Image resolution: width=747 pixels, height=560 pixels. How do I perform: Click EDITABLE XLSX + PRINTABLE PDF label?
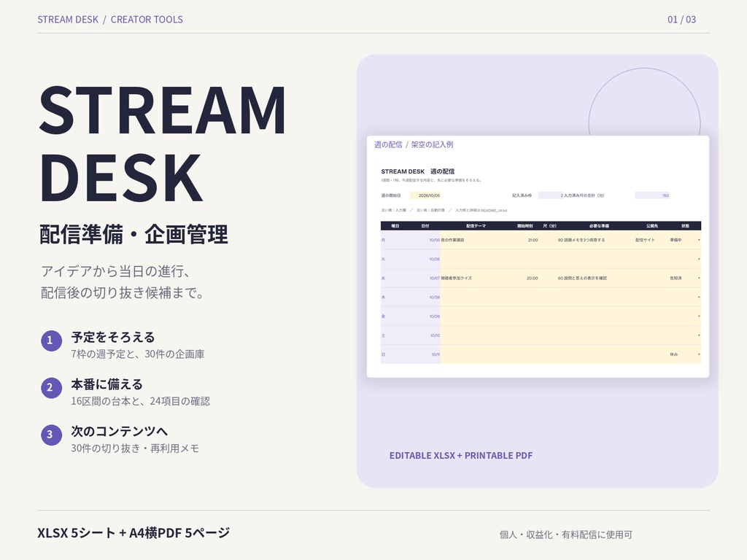click(461, 455)
